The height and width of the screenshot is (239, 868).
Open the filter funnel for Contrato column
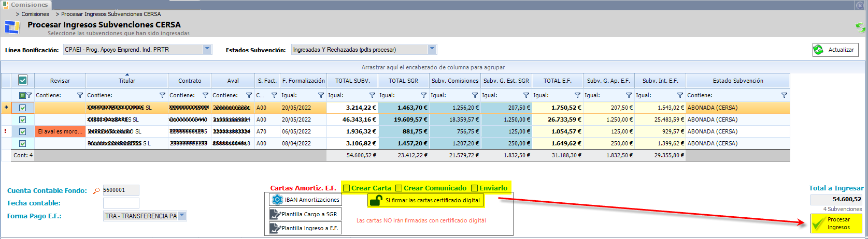(x=205, y=95)
